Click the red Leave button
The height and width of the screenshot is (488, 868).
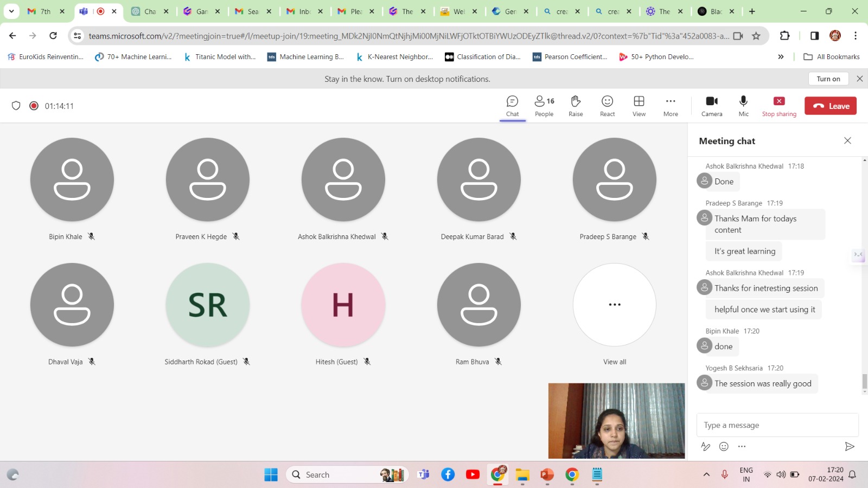[x=830, y=106]
